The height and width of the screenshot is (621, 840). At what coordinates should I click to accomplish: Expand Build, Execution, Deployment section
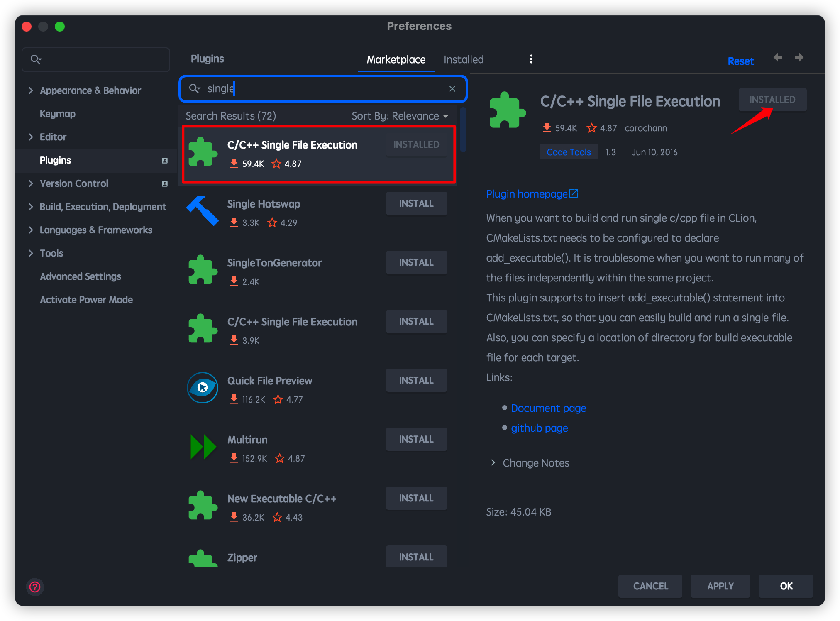click(31, 207)
